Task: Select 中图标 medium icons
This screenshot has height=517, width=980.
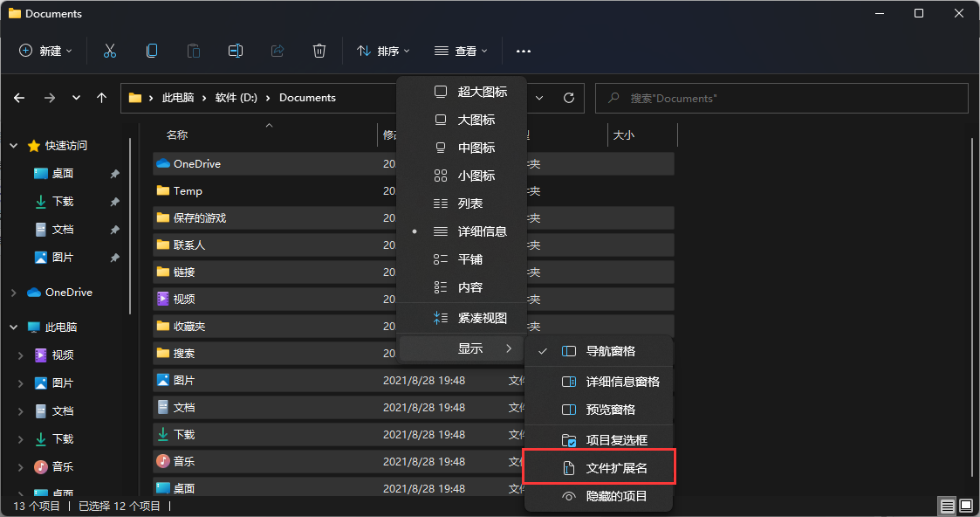Action: [x=462, y=148]
